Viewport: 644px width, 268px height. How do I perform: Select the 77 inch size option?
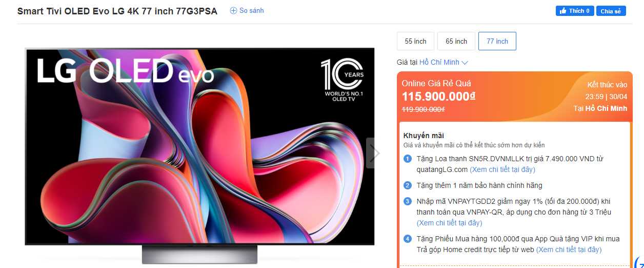point(497,41)
